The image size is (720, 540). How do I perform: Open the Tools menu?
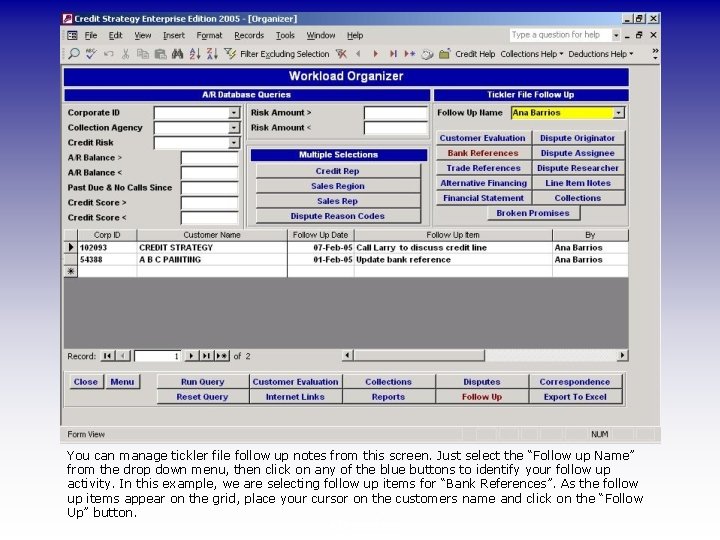tap(285, 35)
